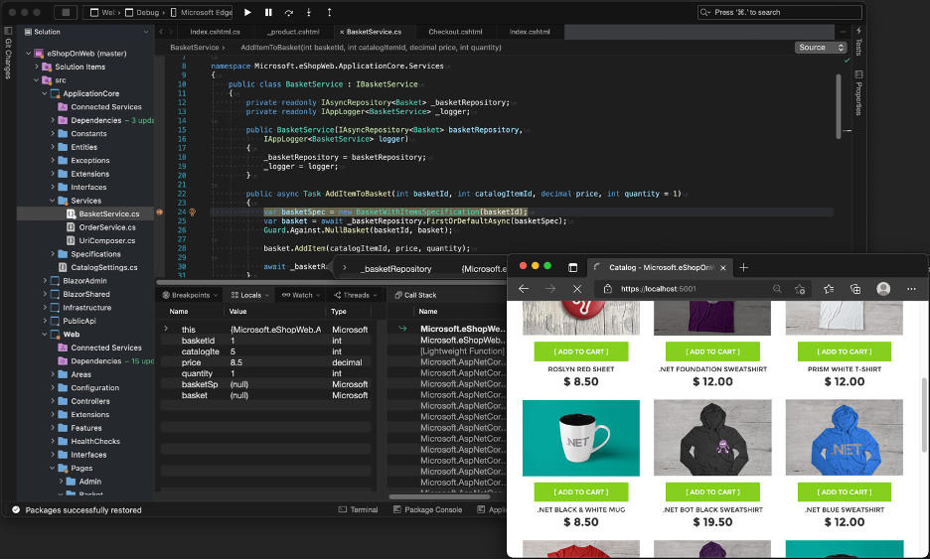Open Edge profile avatar
This screenshot has height=560, width=930.
(883, 289)
